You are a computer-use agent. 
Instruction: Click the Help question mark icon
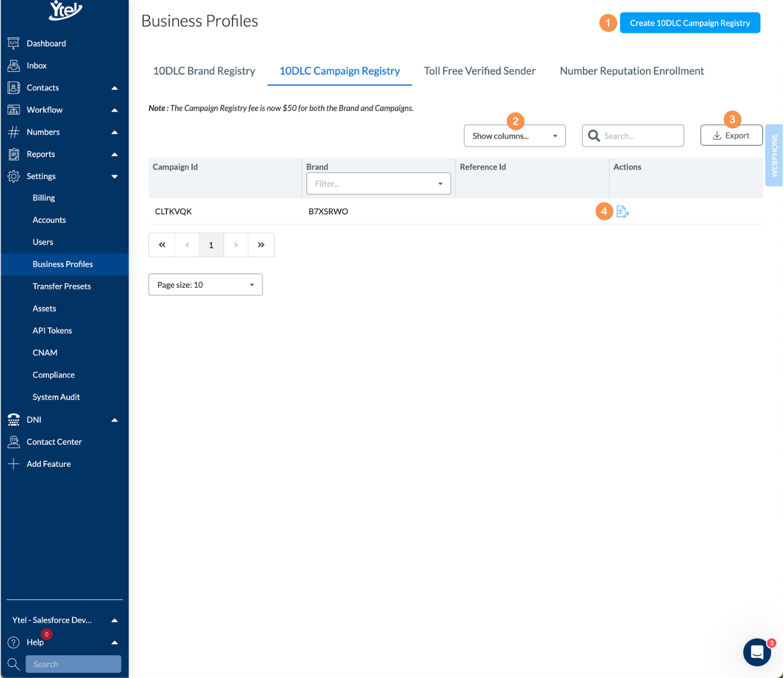[x=13, y=642]
